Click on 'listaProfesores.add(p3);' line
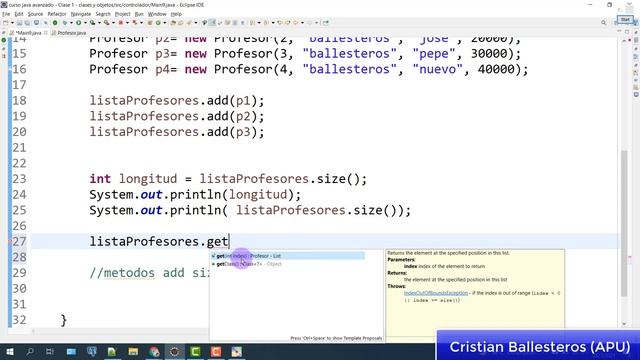 pyautogui.click(x=177, y=132)
